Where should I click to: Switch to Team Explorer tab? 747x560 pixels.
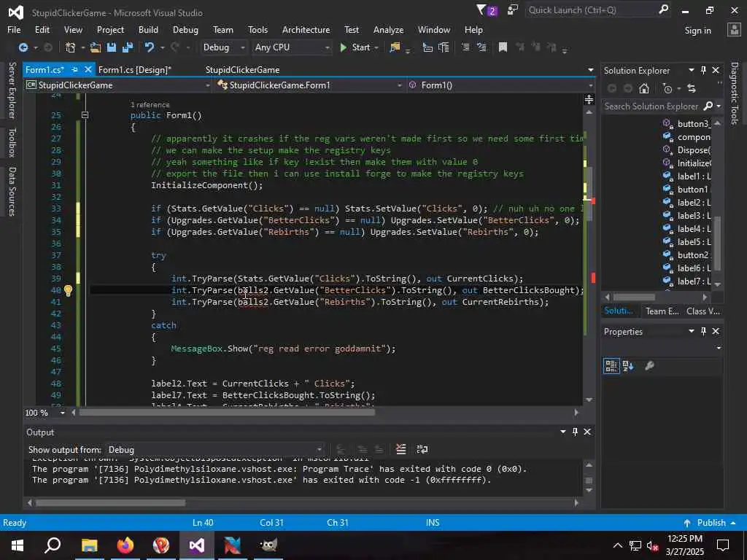[x=662, y=311]
